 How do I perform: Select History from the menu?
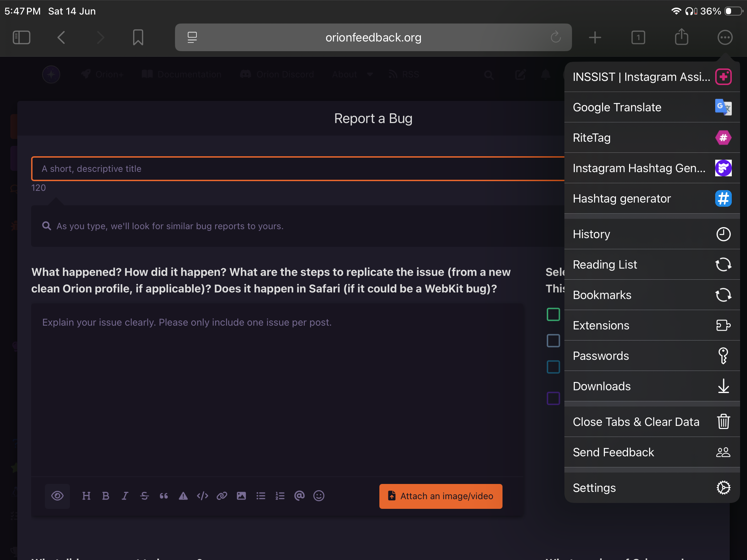[652, 234]
